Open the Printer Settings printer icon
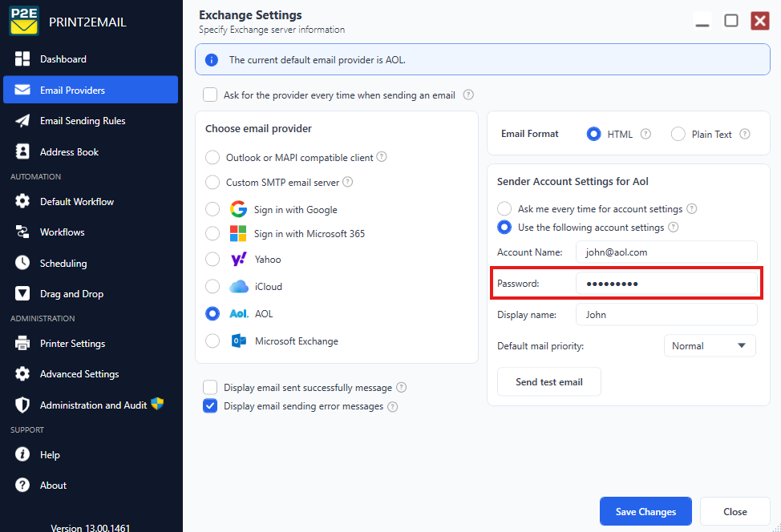 (x=22, y=344)
